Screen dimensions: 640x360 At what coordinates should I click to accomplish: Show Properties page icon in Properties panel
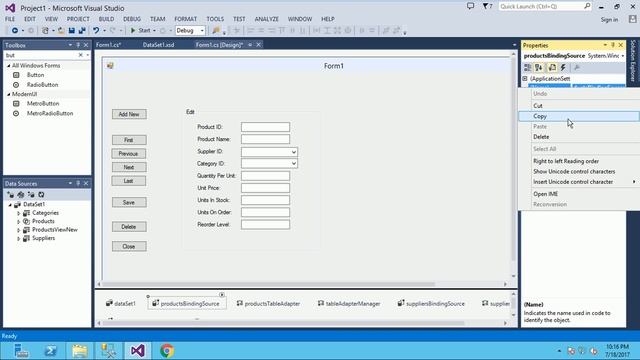(552, 67)
